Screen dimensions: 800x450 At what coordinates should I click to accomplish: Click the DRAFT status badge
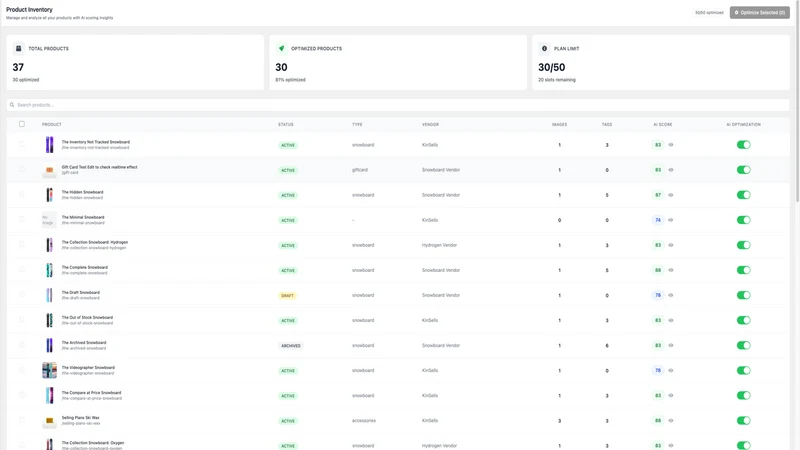coord(287,295)
